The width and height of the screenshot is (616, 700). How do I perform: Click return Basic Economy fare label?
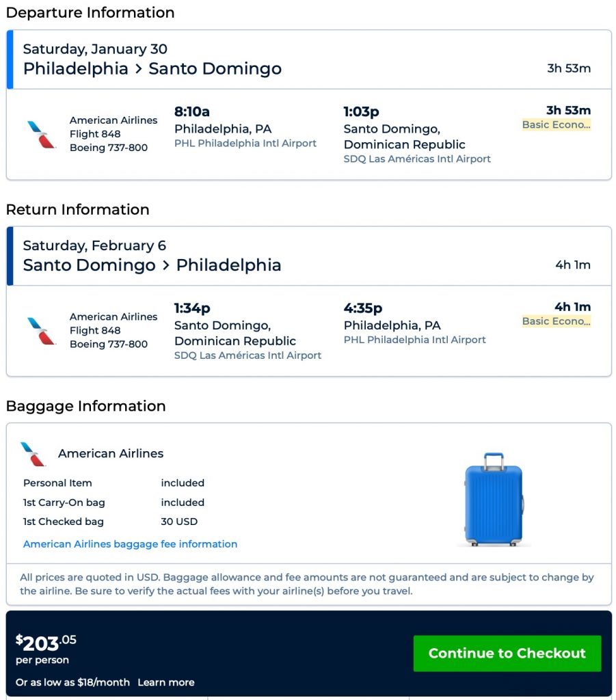pos(556,321)
